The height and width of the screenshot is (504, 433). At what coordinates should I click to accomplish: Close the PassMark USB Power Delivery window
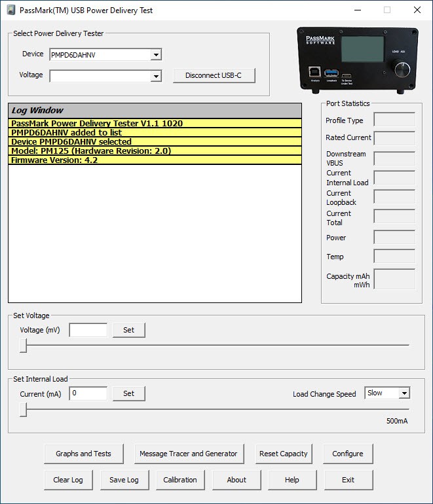pyautogui.click(x=417, y=10)
